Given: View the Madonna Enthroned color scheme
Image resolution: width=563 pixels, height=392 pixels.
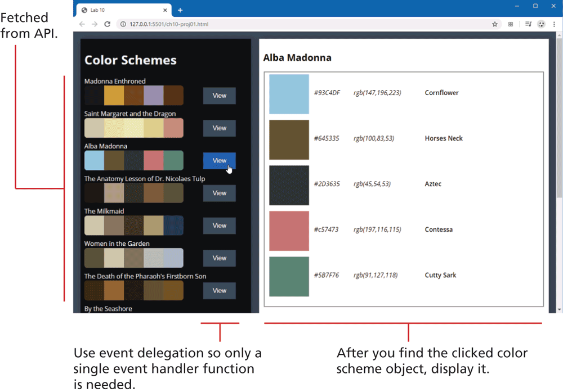Looking at the screenshot, I should point(219,96).
